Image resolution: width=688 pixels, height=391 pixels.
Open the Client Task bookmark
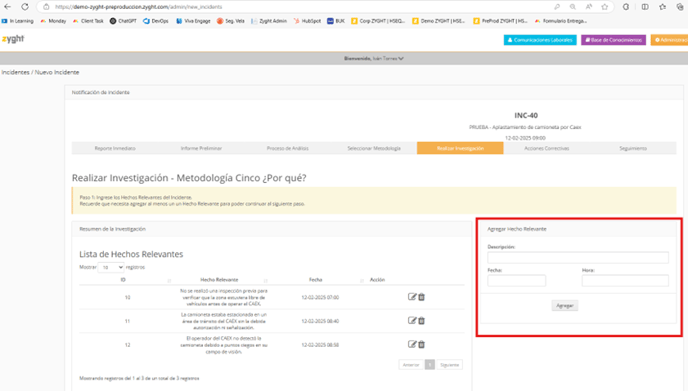88,21
